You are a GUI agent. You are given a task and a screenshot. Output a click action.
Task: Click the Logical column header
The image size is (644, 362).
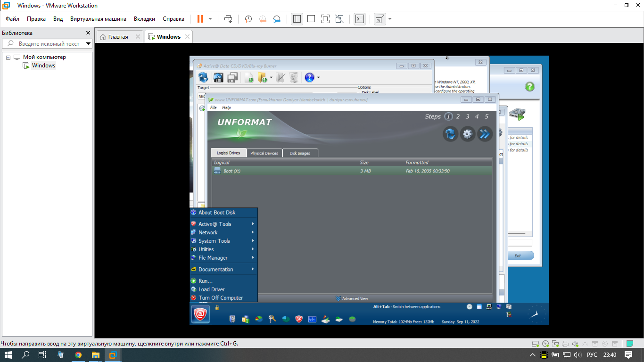222,163
